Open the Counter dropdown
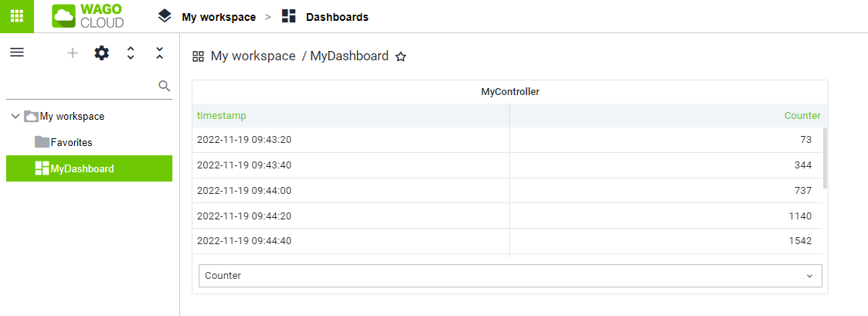 (x=510, y=276)
